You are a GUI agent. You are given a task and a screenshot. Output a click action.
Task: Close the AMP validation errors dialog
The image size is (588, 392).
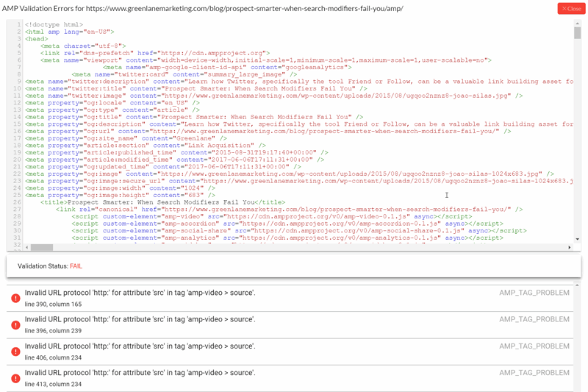point(571,9)
